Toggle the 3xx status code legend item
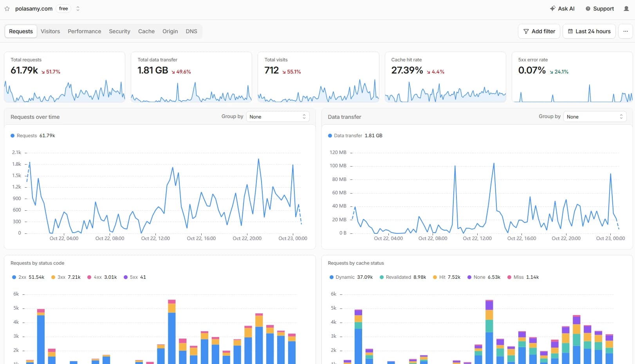 tap(66, 277)
